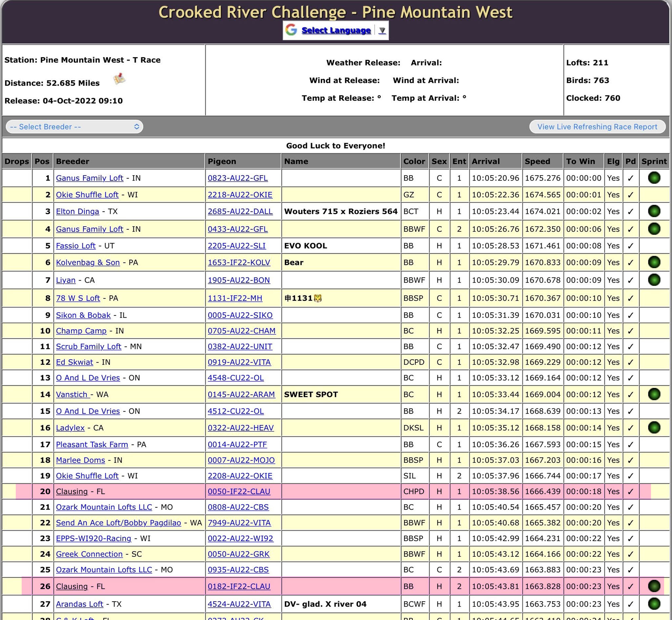Click the Pd checkmark for Marlee Doms row
This screenshot has width=672, height=620.
click(630, 460)
